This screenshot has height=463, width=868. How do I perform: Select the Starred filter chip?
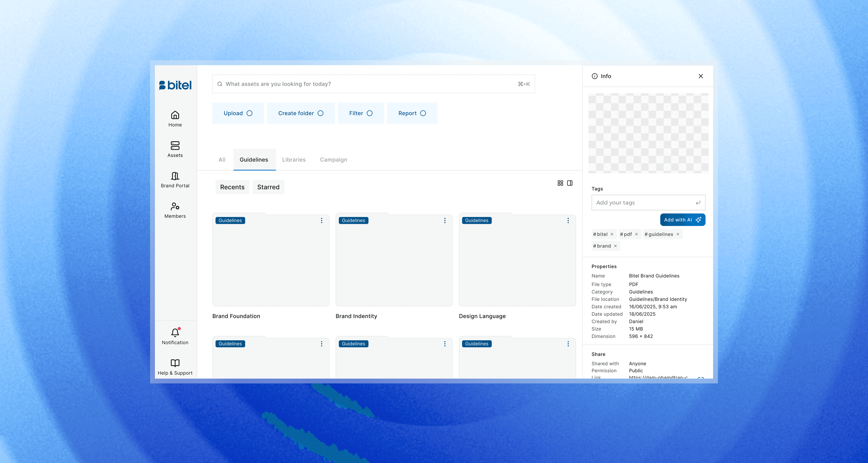click(268, 187)
